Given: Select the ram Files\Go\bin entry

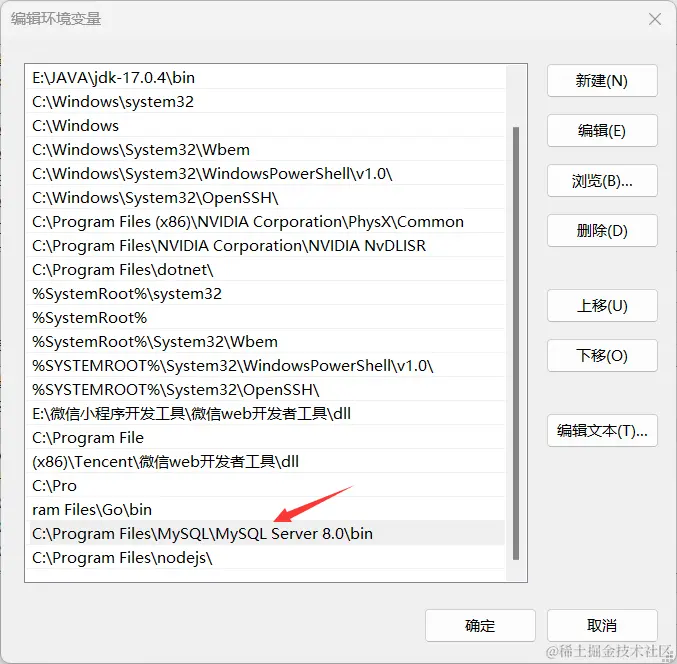Looking at the screenshot, I should coord(266,509).
